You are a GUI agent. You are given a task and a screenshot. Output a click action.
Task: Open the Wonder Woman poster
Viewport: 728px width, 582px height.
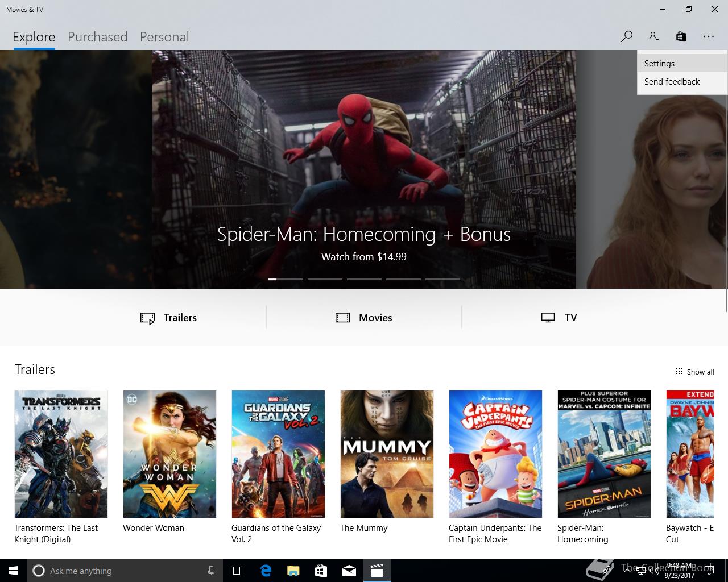(x=169, y=454)
